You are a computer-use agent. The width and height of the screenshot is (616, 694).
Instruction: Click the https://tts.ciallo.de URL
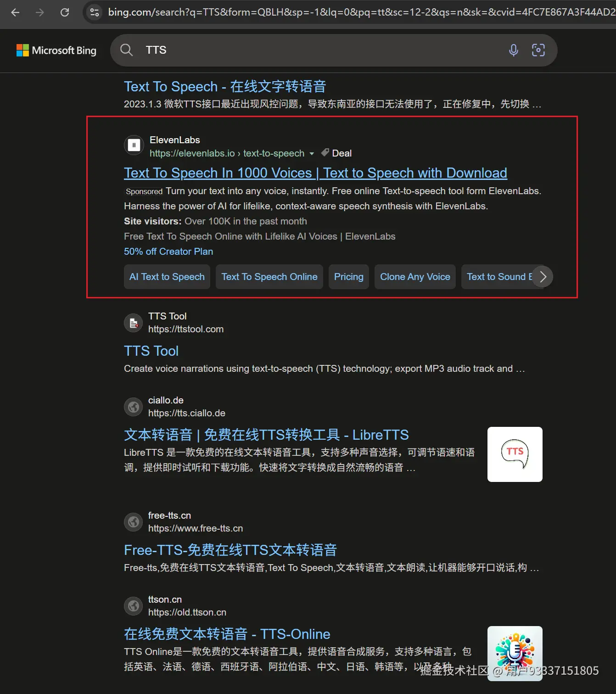(x=187, y=413)
